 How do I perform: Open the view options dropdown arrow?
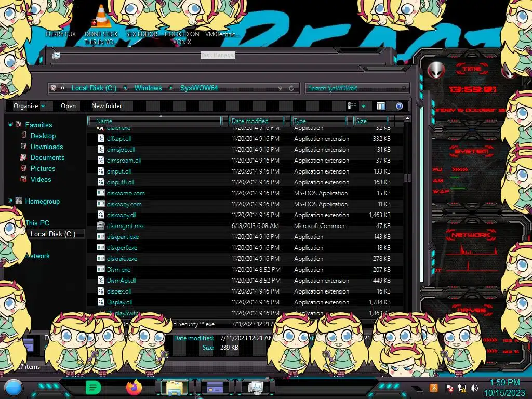[363, 106]
